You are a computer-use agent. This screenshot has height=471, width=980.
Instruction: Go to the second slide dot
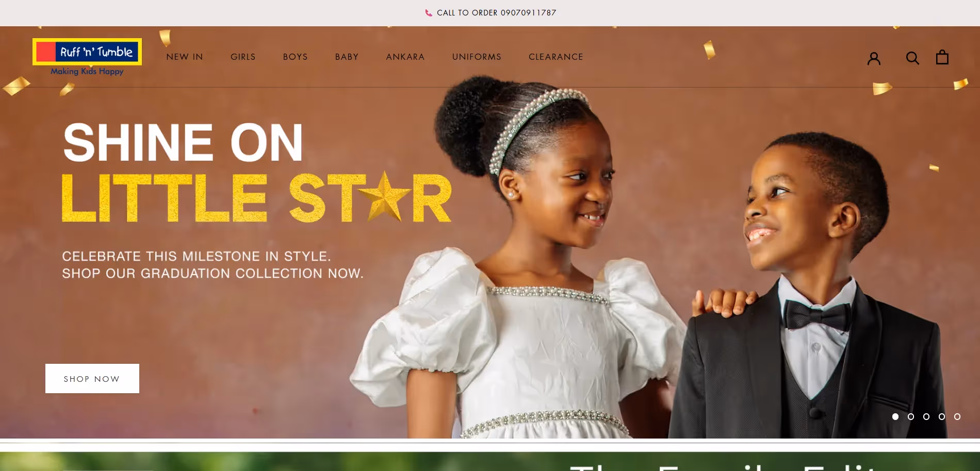[x=911, y=416]
